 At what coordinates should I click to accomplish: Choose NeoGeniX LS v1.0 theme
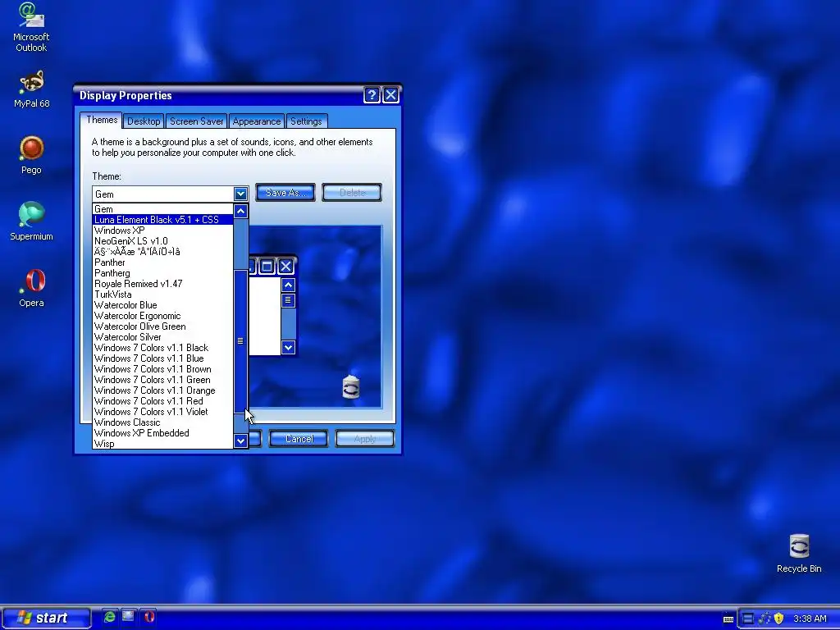pos(163,241)
